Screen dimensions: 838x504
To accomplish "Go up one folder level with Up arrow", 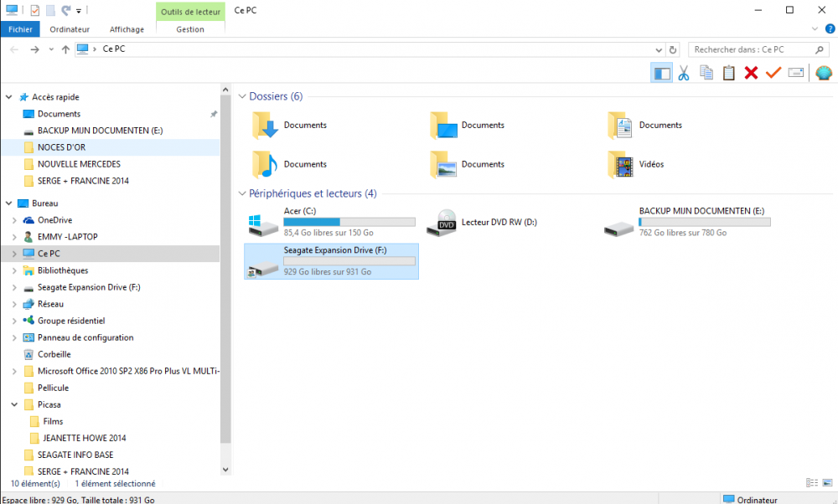I will (x=65, y=50).
